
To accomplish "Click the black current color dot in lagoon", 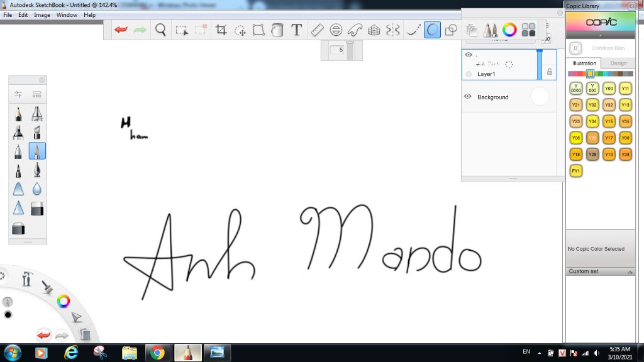I will click(8, 315).
